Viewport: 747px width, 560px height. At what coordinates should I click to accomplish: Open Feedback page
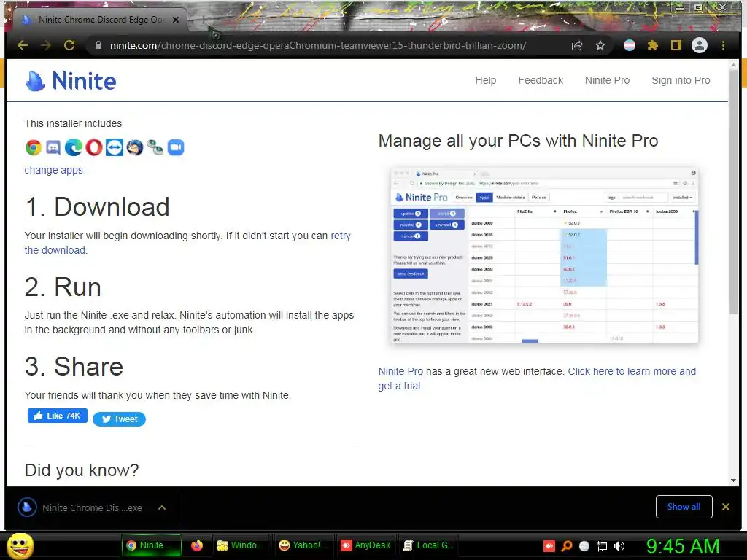click(541, 80)
